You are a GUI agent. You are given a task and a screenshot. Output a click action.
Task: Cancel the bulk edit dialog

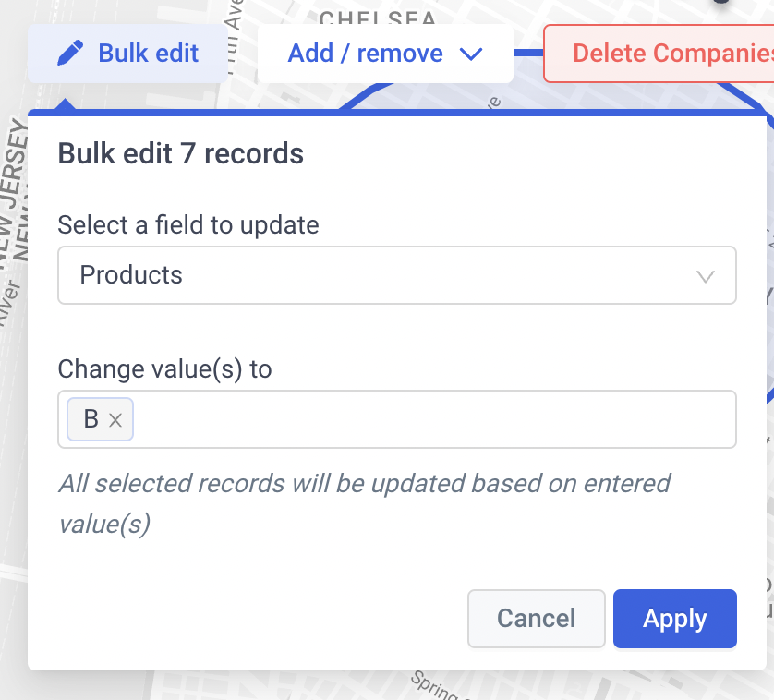(x=536, y=619)
